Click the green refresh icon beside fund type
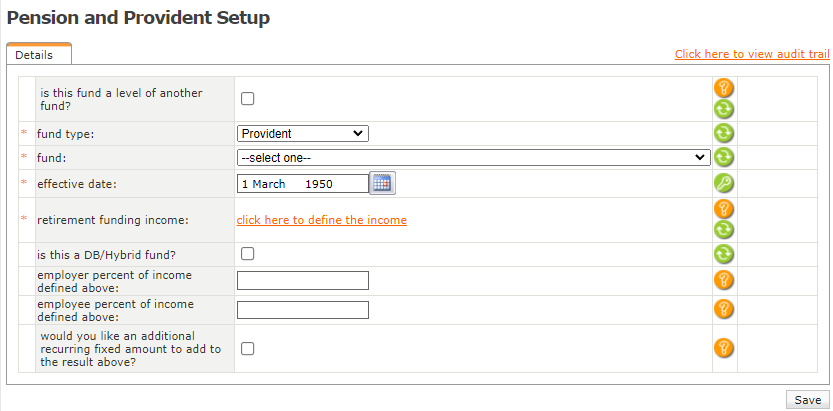The height and width of the screenshot is (411, 833). pyautogui.click(x=724, y=133)
